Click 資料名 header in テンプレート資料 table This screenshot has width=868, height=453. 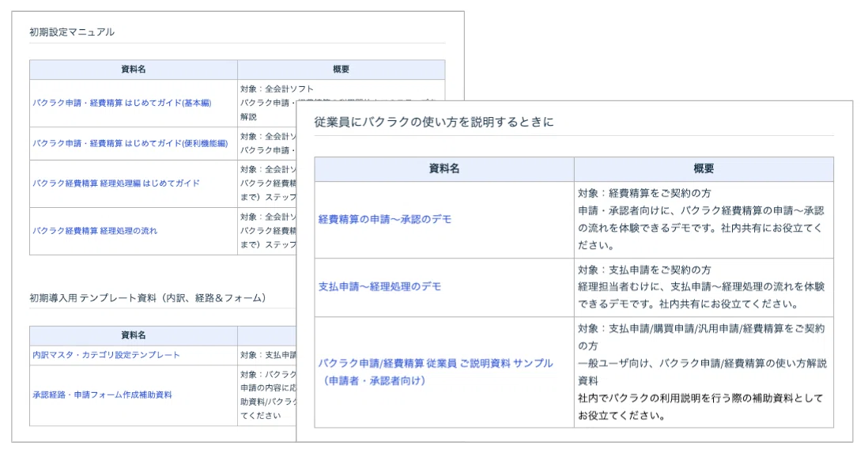[134, 335]
